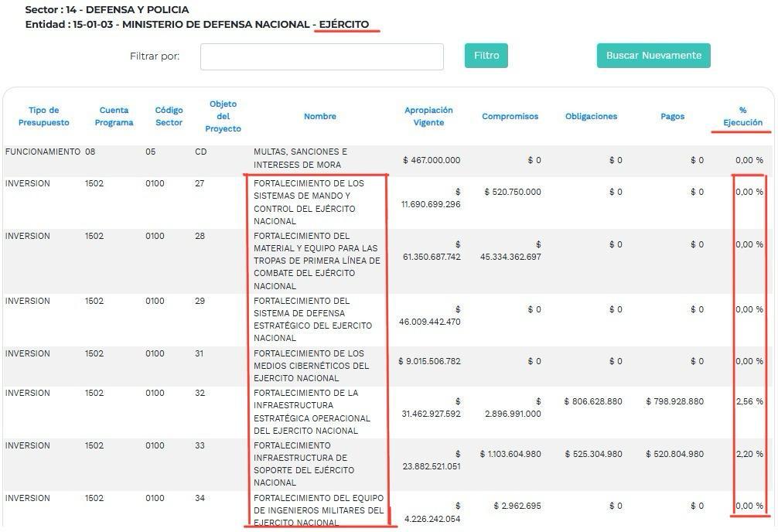Screen dimensions: 778x532
Task: Click Fortalecimiento de los Sistemas de Mando row name
Action: pos(309,203)
